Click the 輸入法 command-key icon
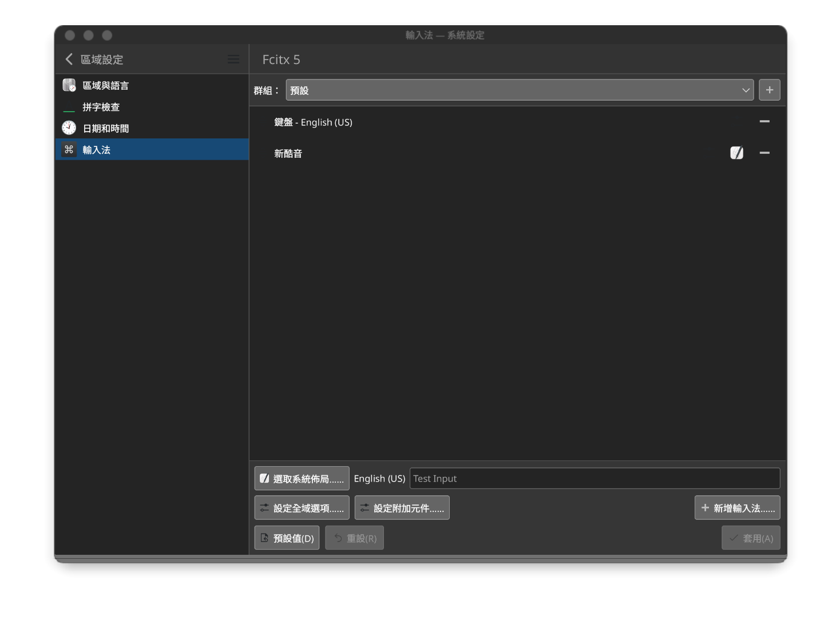 pos(69,149)
